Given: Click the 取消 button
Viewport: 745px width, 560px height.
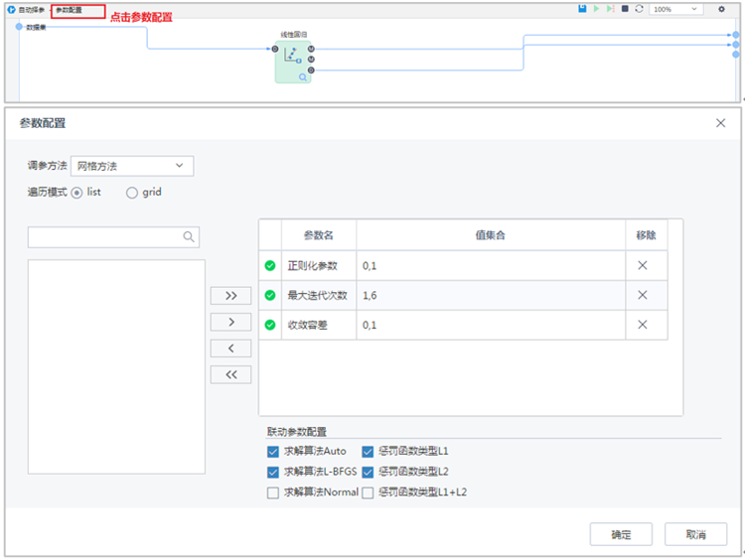Looking at the screenshot, I should (x=695, y=534).
